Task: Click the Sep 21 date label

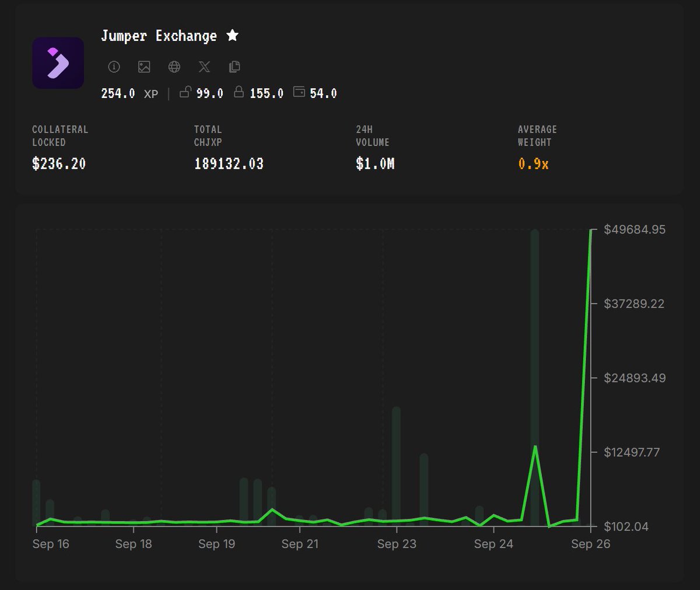Action: [x=300, y=544]
